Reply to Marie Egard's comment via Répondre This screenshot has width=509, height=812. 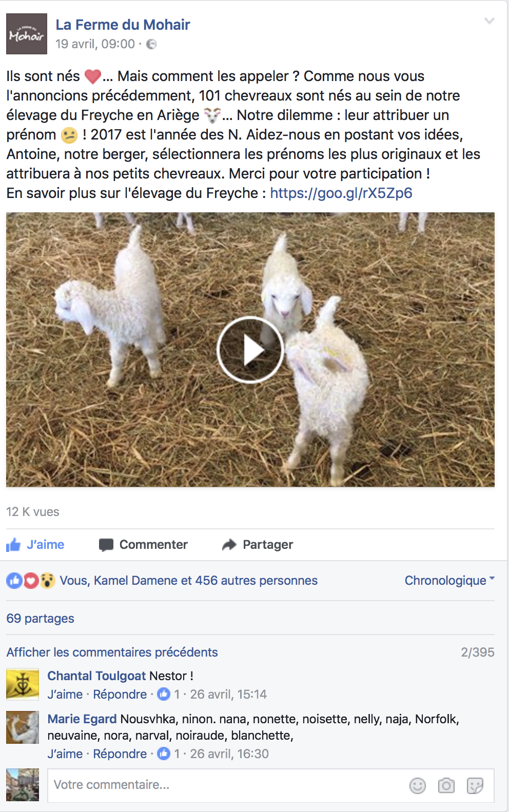point(120,754)
